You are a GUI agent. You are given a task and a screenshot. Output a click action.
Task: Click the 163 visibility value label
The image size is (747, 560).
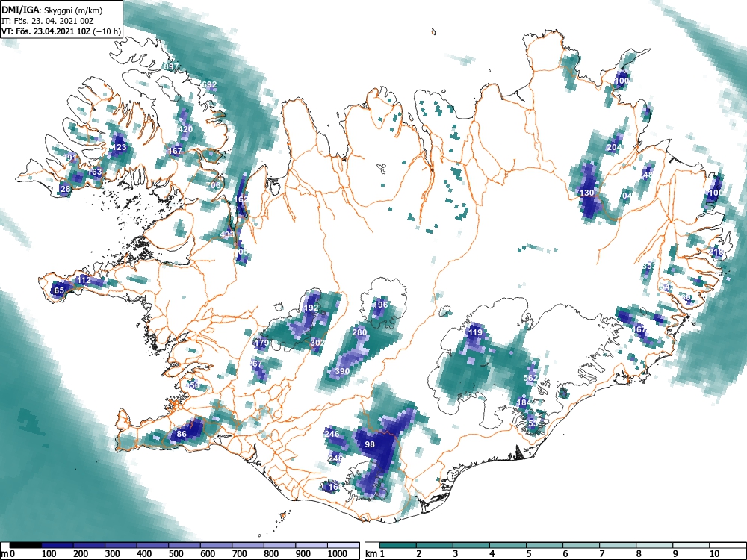[95, 172]
